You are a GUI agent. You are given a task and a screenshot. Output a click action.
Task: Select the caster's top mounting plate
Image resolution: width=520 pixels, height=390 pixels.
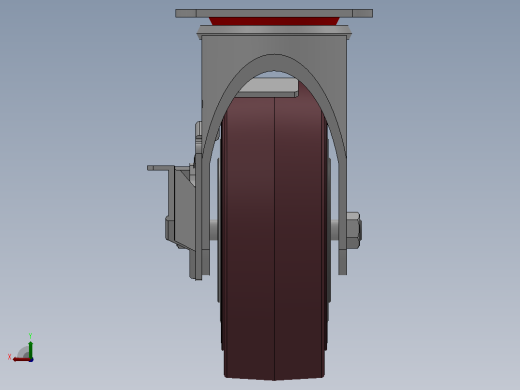point(274,13)
